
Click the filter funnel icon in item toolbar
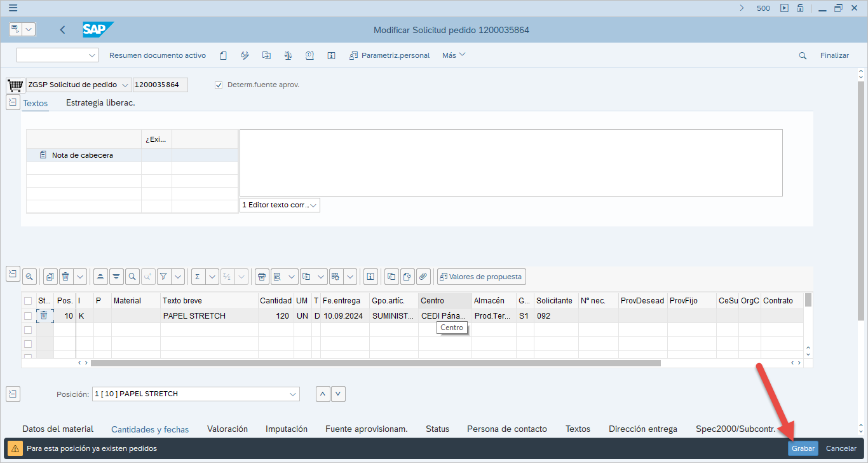pyautogui.click(x=163, y=277)
